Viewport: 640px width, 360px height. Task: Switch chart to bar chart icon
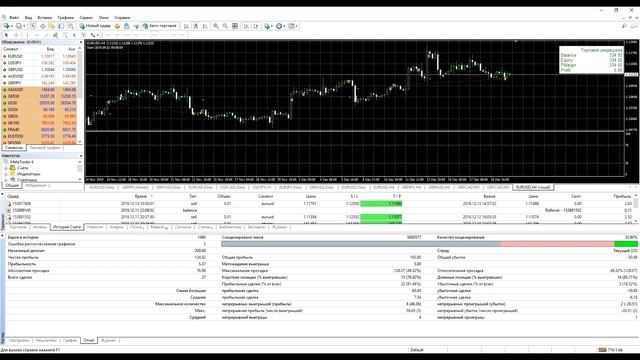point(186,26)
